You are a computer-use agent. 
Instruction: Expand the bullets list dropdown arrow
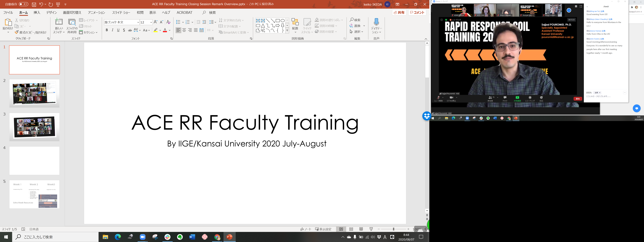point(183,22)
